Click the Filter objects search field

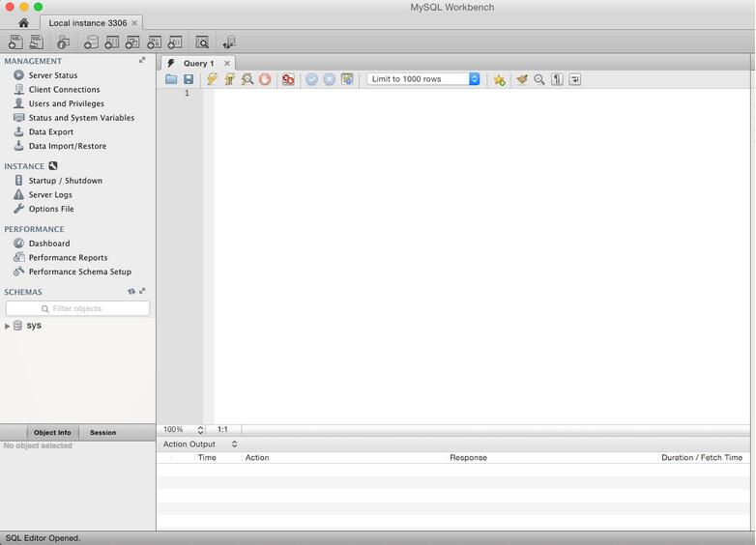coord(77,308)
